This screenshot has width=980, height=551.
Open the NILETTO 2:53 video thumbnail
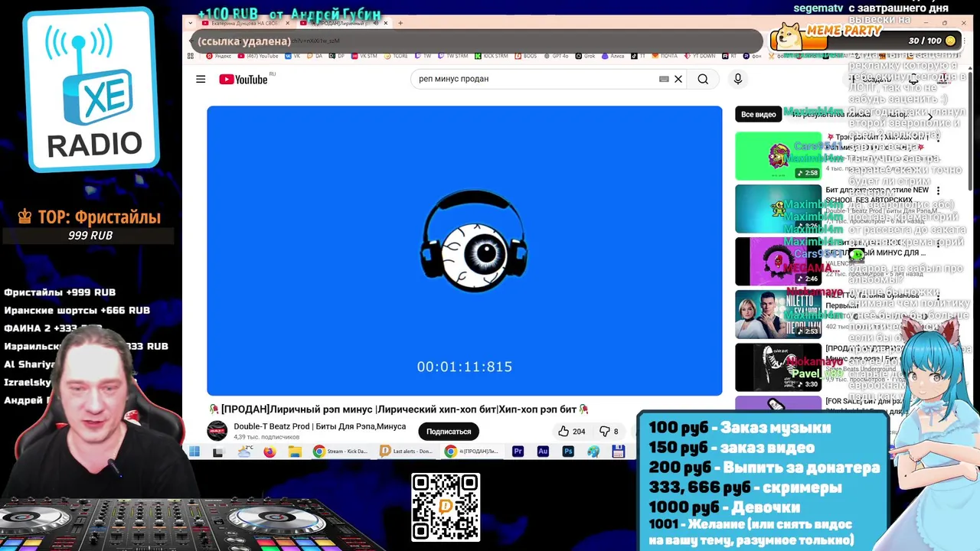(778, 315)
